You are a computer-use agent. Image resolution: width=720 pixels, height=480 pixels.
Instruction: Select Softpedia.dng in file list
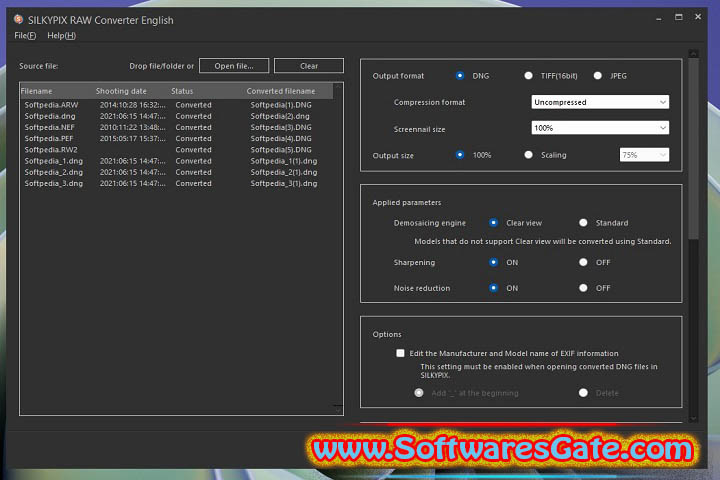pos(50,116)
